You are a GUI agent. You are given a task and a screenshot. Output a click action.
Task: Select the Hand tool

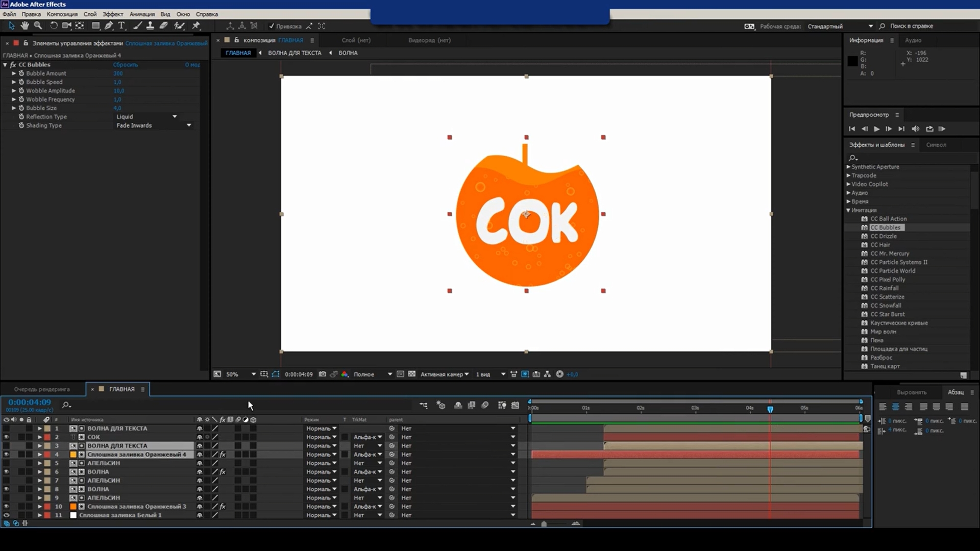24,26
